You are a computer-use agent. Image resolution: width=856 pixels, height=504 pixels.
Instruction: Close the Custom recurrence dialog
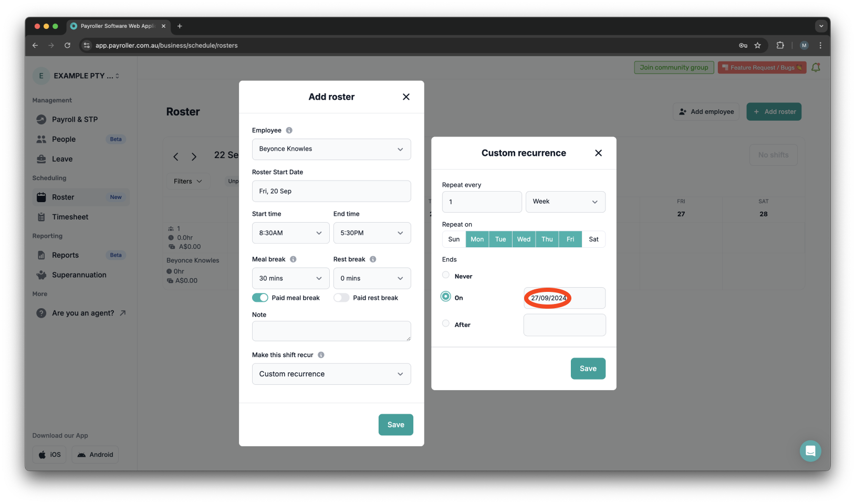click(x=598, y=153)
